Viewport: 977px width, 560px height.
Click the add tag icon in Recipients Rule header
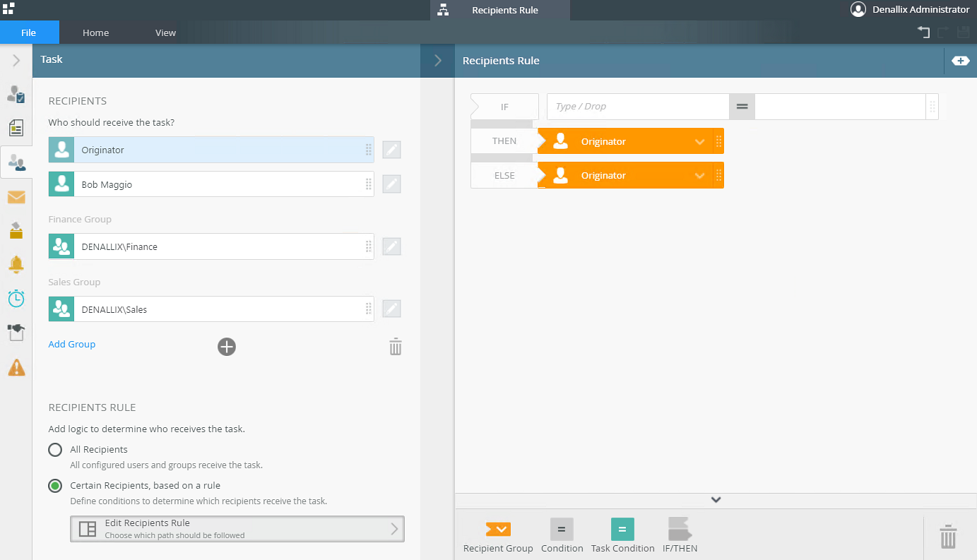[961, 61]
